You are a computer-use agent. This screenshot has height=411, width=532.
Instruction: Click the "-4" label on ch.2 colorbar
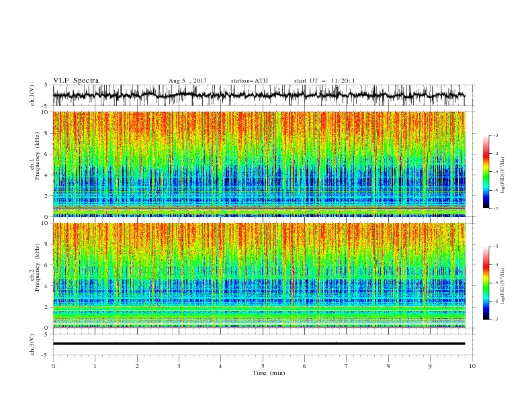[496, 265]
